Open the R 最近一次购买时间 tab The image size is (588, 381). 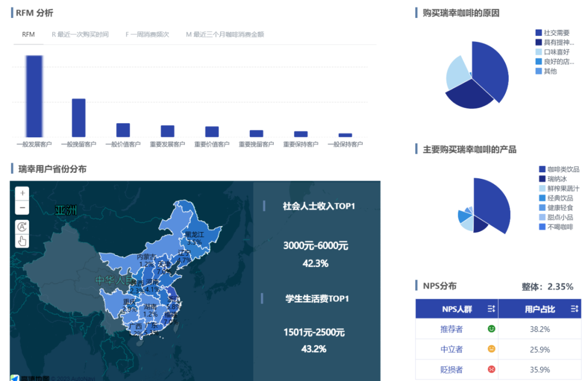pyautogui.click(x=80, y=34)
